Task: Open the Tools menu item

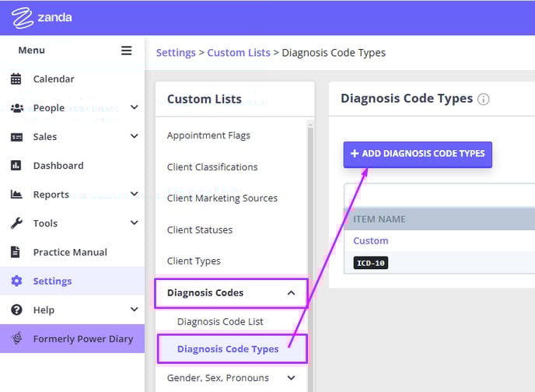Action: pyautogui.click(x=72, y=223)
